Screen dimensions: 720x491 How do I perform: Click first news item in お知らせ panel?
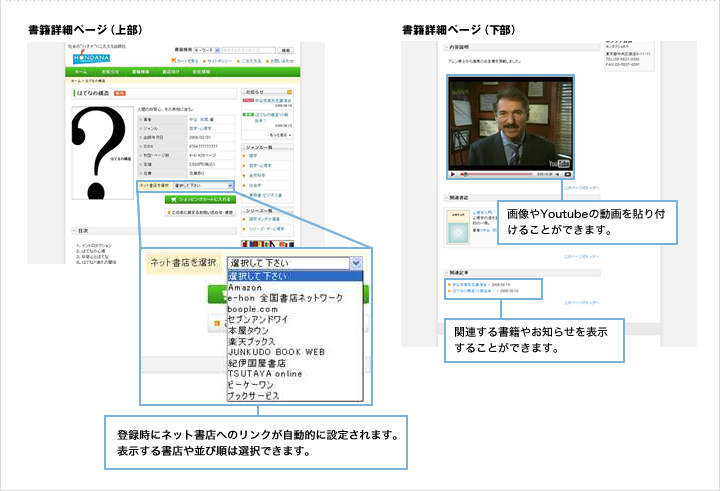click(273, 100)
